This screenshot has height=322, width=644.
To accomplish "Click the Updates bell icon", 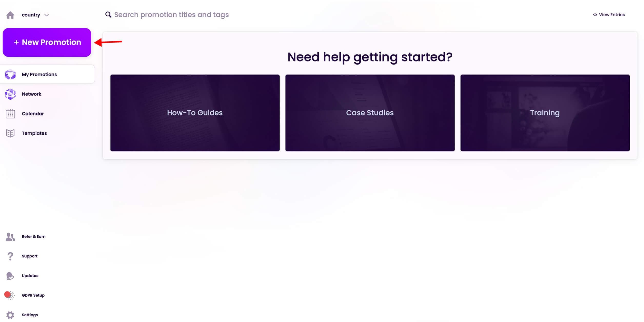I will point(10,276).
